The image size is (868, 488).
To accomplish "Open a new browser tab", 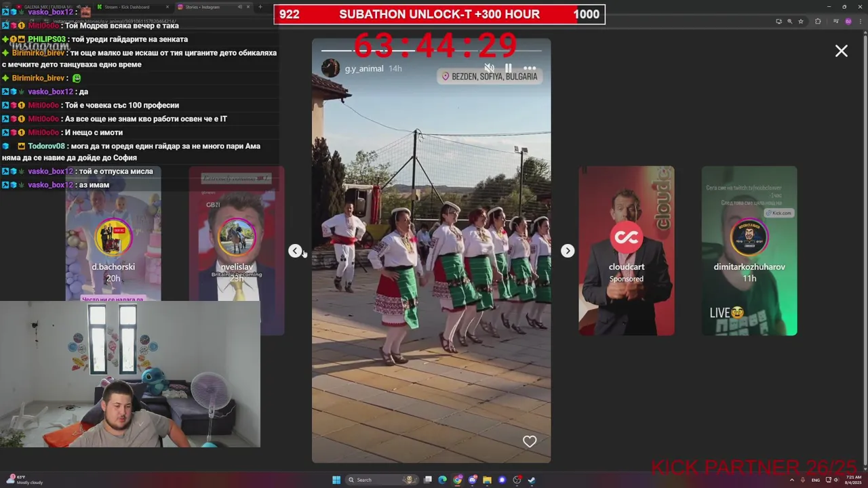I will point(260,7).
